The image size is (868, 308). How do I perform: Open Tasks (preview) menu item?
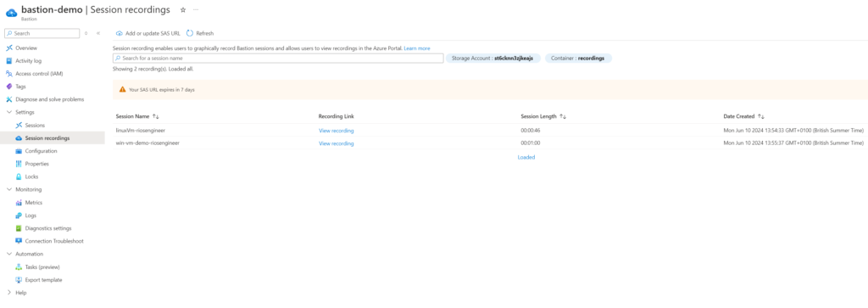[42, 267]
